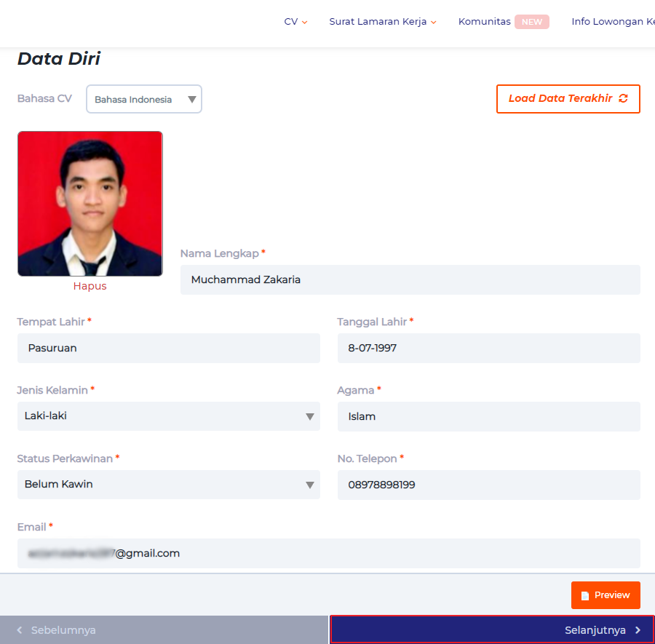The height and width of the screenshot is (644, 655).
Task: Click the left chevron next to Sebelumnya
Action: [20, 630]
